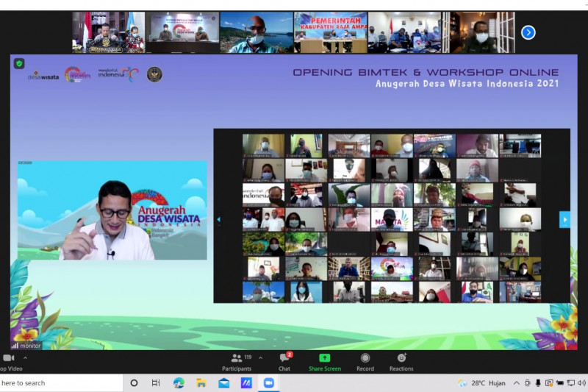Image resolution: width=588 pixels, height=392 pixels.
Task: Open Cortana circle icon in taskbar
Action: click(134, 383)
